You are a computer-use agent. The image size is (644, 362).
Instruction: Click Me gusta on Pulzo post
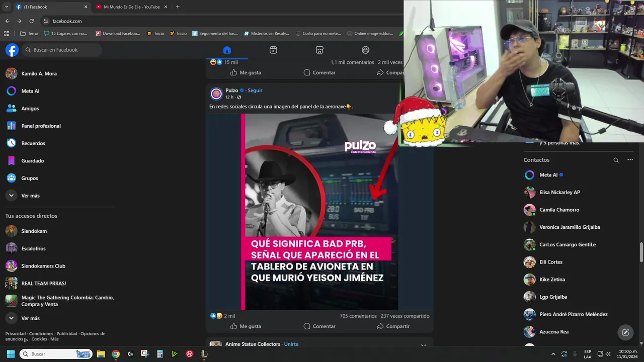[x=246, y=326]
